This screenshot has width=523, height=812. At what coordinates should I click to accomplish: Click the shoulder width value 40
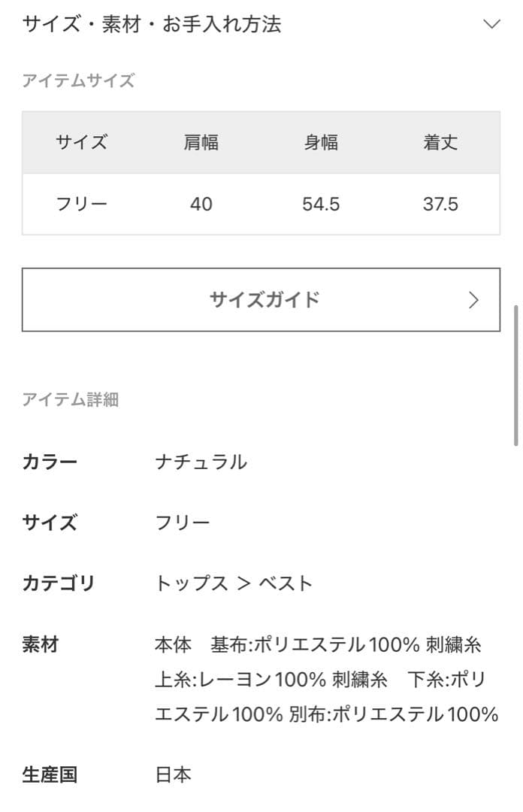pos(201,204)
